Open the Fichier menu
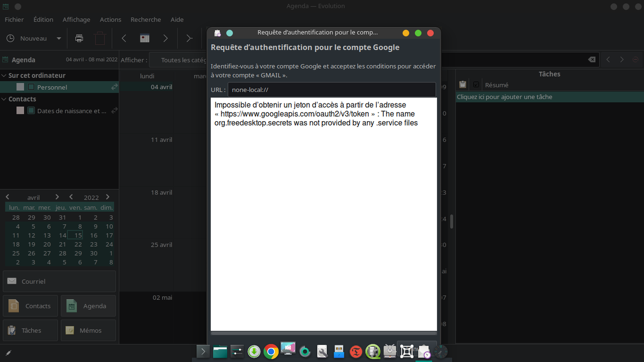644x362 pixels. [x=14, y=19]
